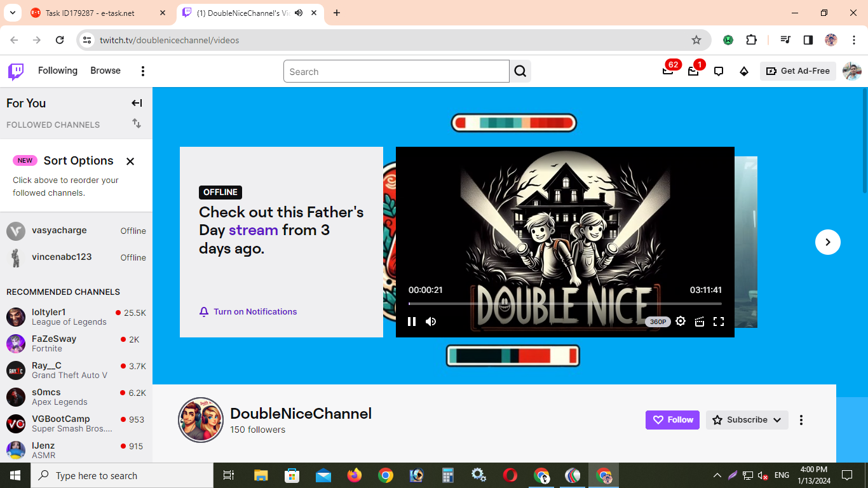Open IJenz recommended channel
The image size is (868, 488).
pos(76,450)
